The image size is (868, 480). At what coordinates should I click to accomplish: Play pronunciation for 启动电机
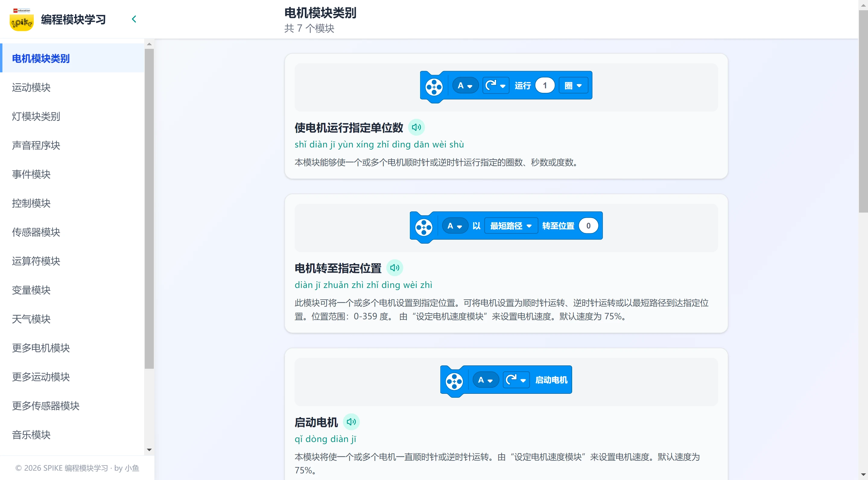351,422
